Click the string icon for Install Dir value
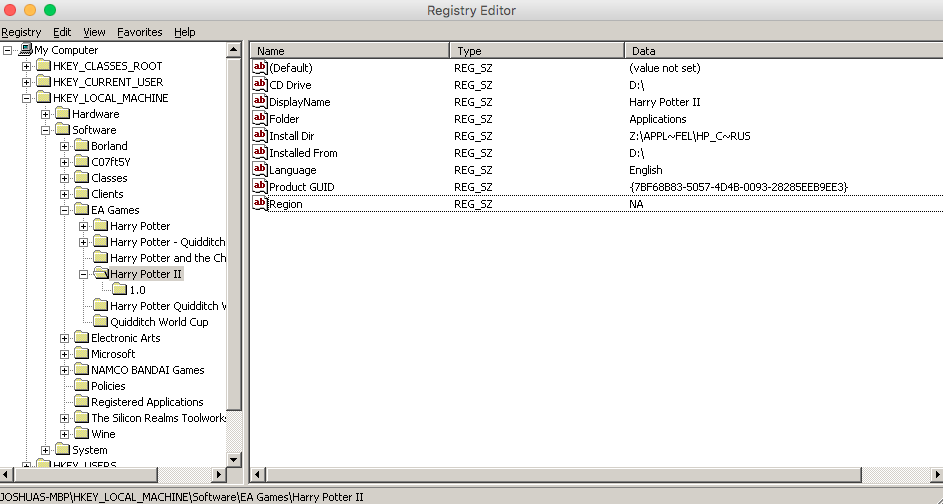Screen dimensions: 943x504 [260, 135]
